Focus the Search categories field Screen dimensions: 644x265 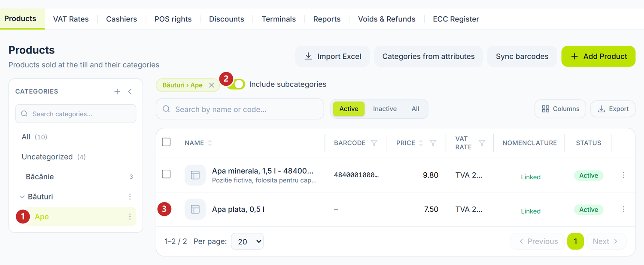pos(76,114)
